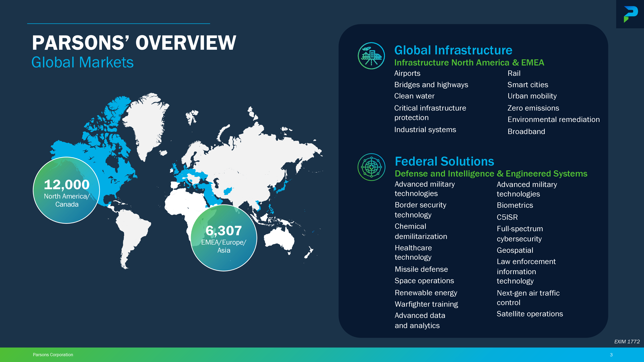Click Bridges and highways text

coord(431,85)
